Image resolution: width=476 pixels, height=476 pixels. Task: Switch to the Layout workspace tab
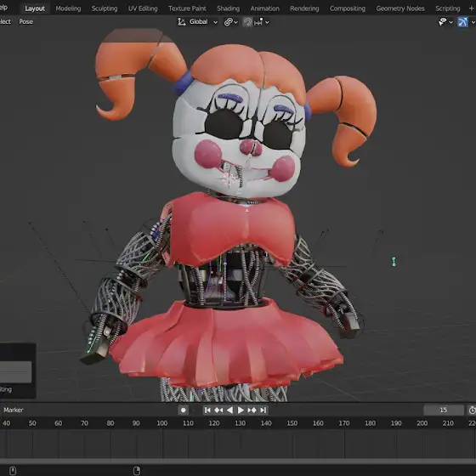35,8
